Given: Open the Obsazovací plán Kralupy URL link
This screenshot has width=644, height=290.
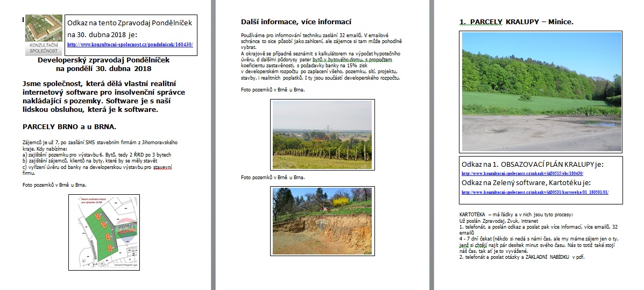Looking at the screenshot, I should click(522, 174).
